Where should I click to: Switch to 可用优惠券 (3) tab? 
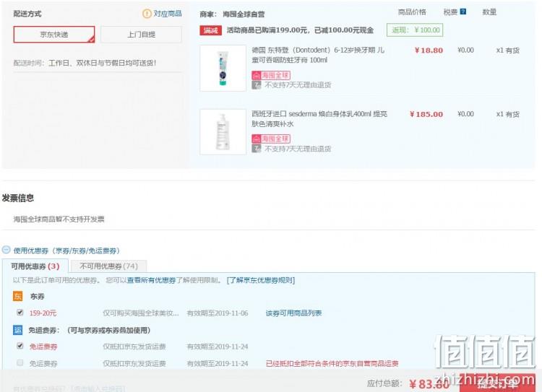[35, 266]
